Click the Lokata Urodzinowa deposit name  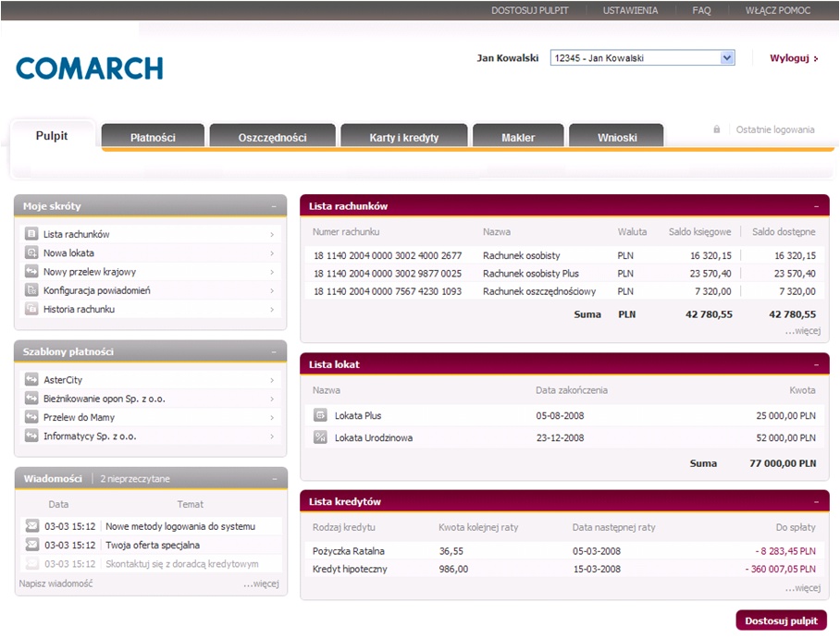point(374,437)
